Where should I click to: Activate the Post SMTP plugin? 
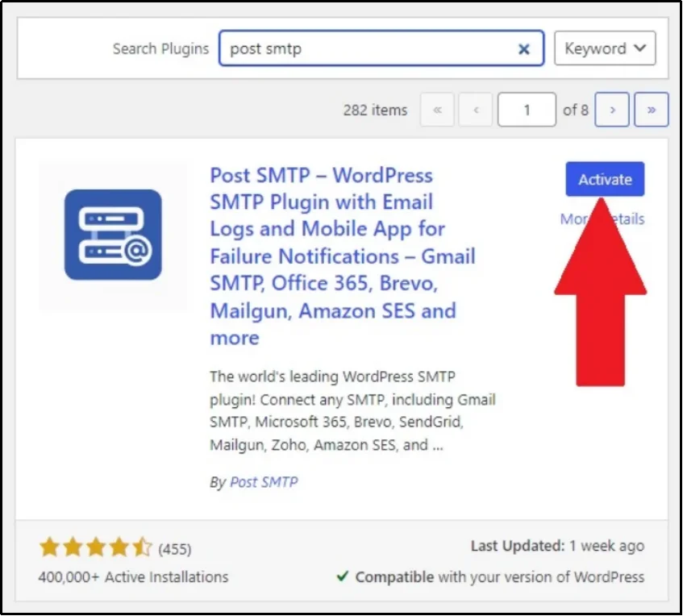[x=605, y=179]
